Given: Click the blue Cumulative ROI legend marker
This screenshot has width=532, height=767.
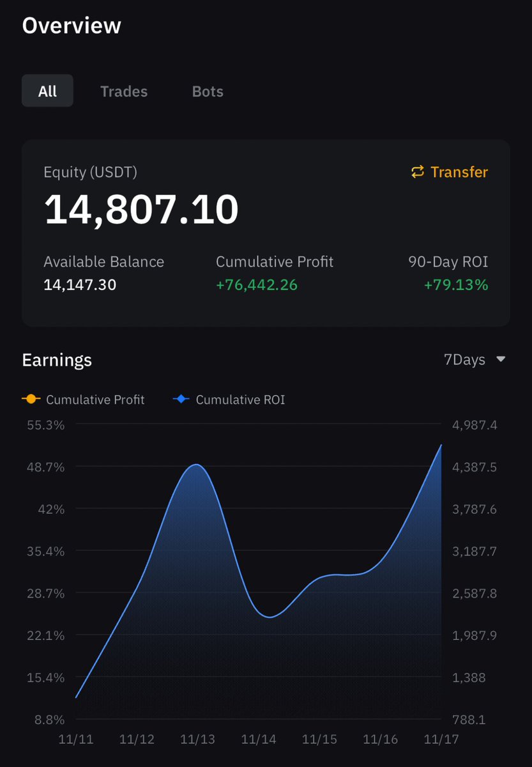Looking at the screenshot, I should coord(181,399).
